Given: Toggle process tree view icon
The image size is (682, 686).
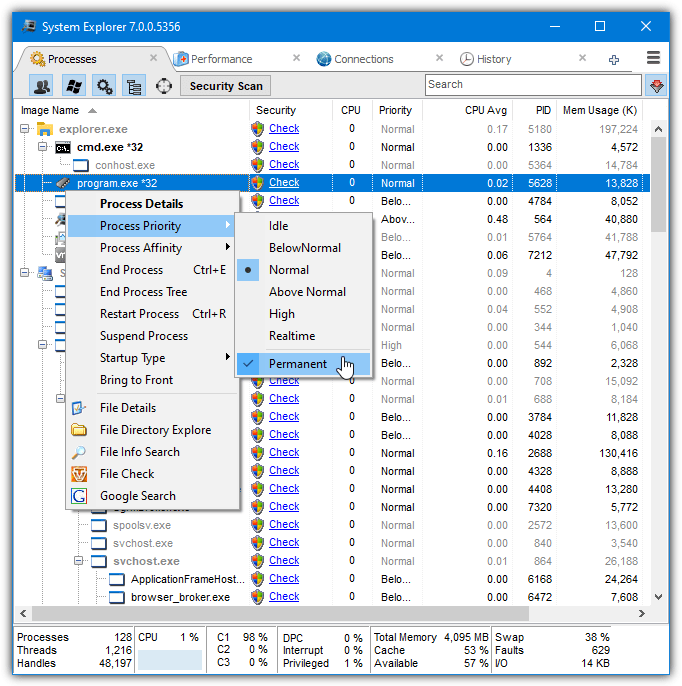Looking at the screenshot, I should [134, 86].
